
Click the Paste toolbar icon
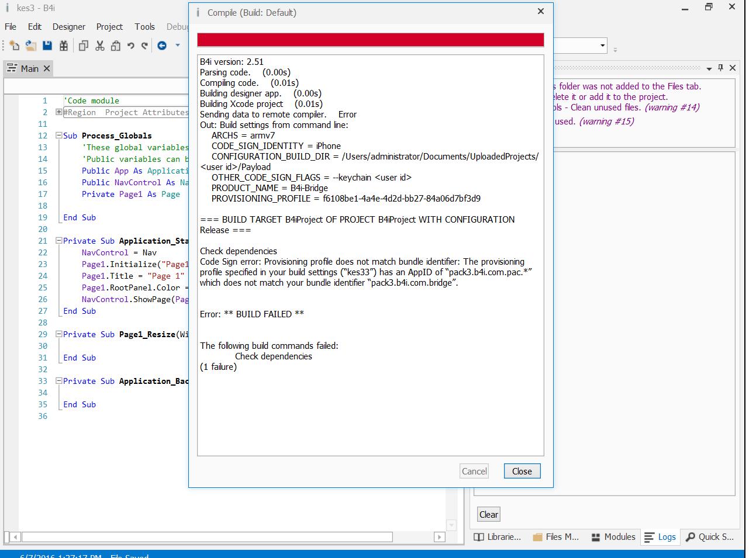(116, 46)
